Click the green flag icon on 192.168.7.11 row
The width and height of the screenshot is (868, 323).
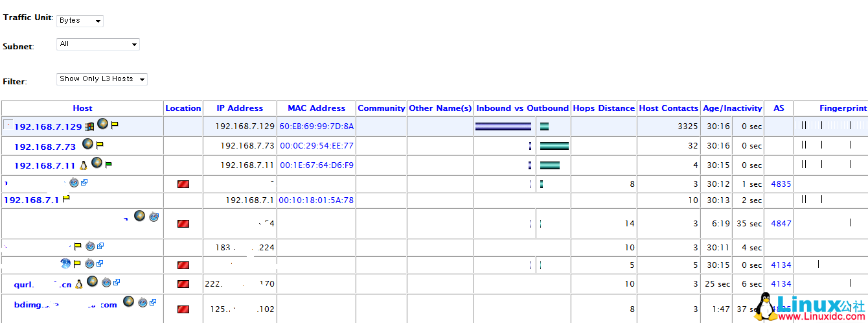(108, 165)
